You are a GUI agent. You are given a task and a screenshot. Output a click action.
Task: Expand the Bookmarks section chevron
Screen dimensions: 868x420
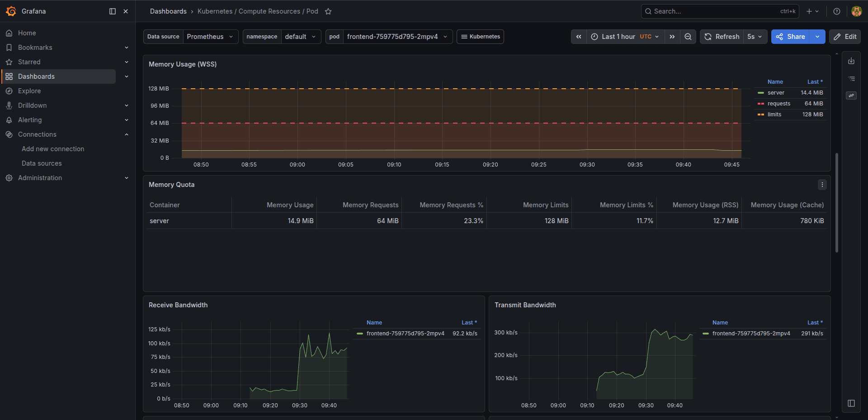coord(127,48)
